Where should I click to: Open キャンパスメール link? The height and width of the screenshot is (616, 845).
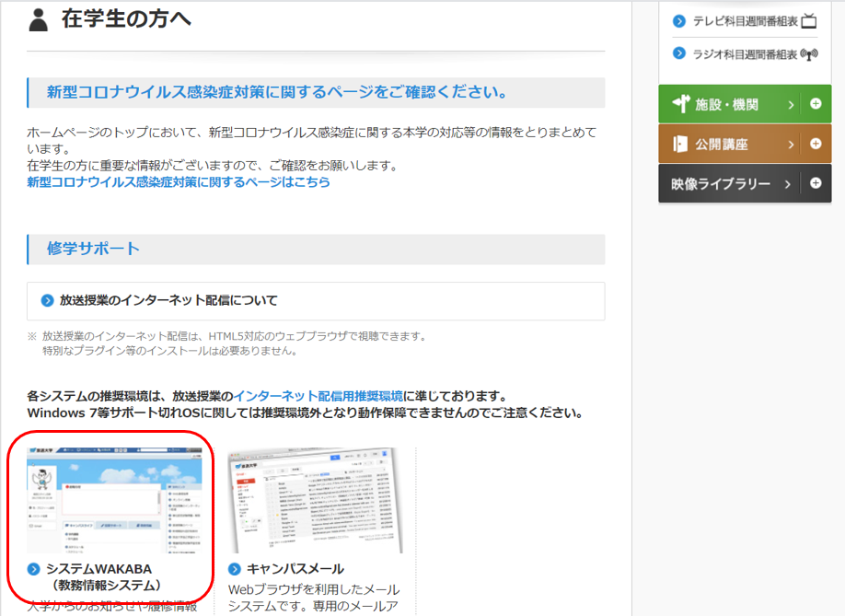[x=295, y=568]
